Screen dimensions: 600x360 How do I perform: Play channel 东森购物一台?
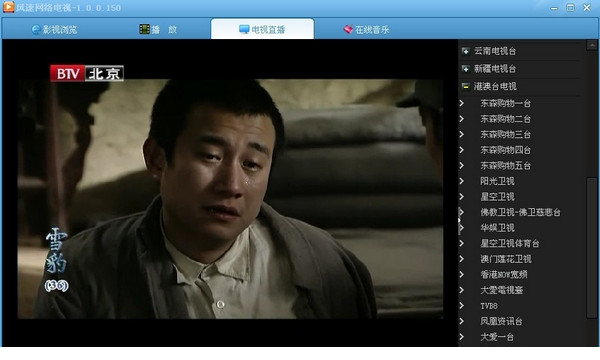[x=505, y=103]
